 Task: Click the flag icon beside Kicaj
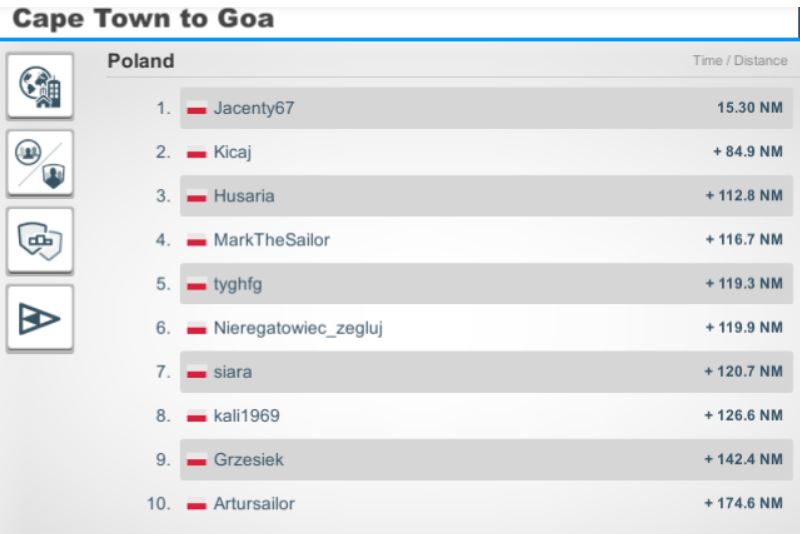click(196, 152)
